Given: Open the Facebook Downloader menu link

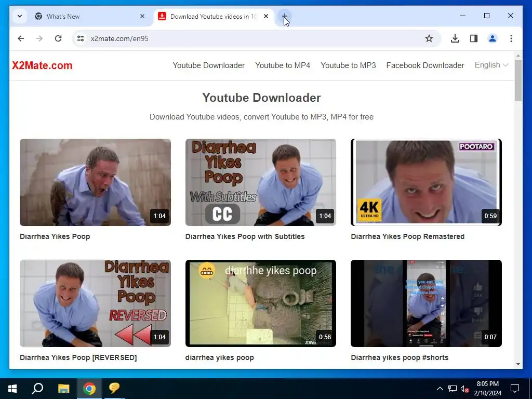Looking at the screenshot, I should pos(425,65).
